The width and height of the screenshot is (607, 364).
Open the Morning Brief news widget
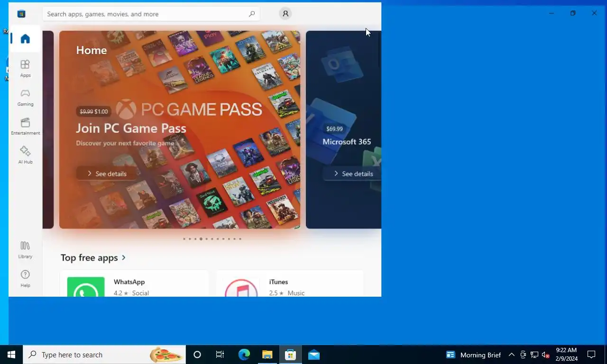473,355
